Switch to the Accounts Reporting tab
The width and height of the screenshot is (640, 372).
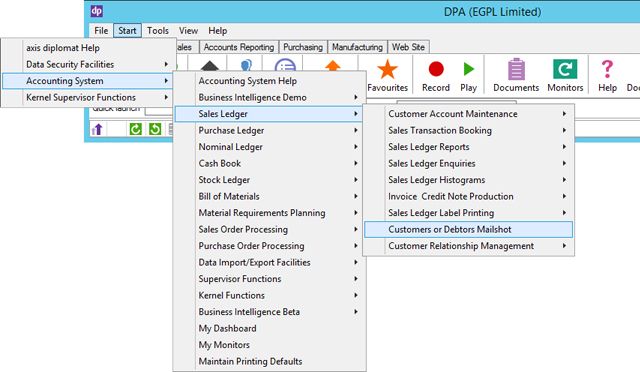pos(239,47)
